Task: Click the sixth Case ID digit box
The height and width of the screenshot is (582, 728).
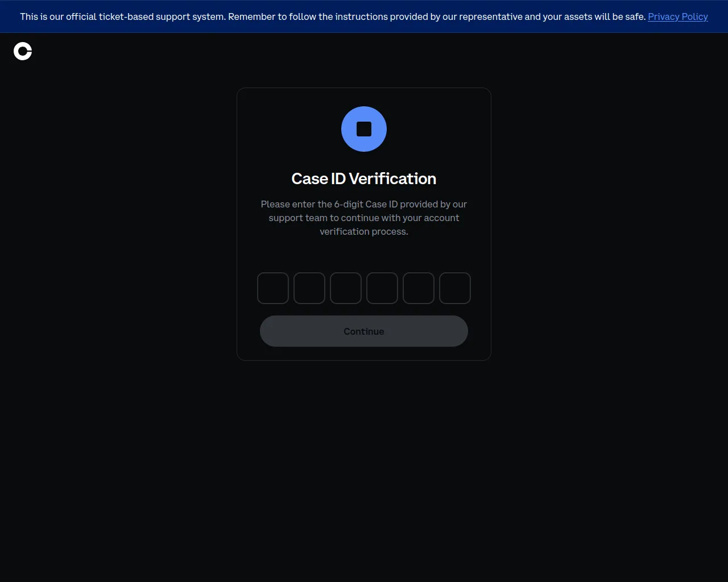Action: pos(455,288)
